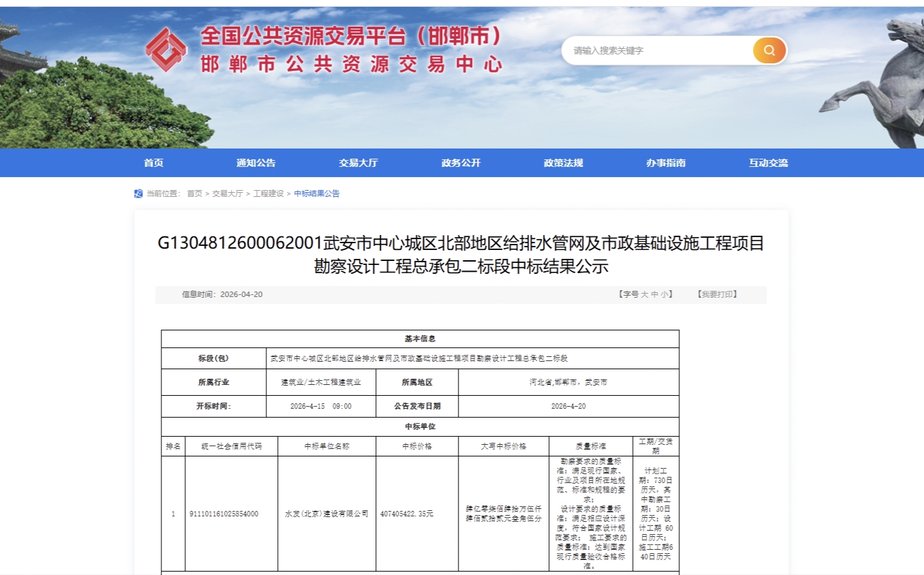This screenshot has width=924, height=575.
Task: Set font size to 小
Action: (664, 294)
